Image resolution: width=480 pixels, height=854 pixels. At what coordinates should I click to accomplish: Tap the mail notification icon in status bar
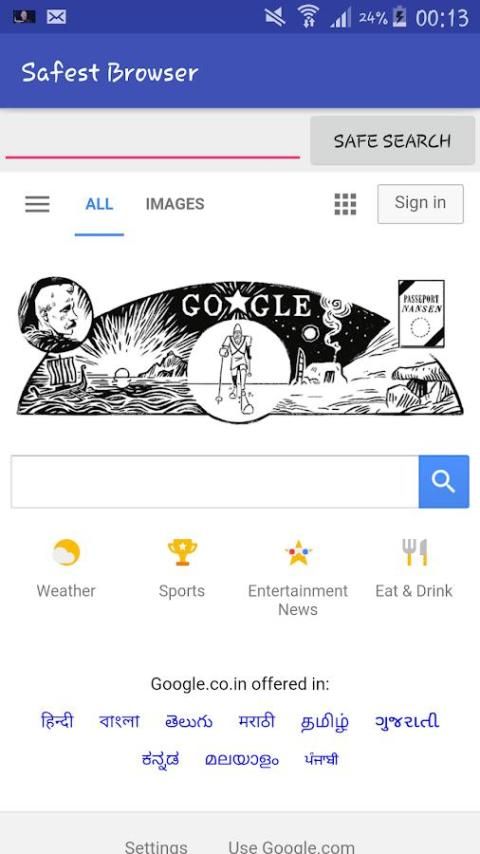[56, 17]
